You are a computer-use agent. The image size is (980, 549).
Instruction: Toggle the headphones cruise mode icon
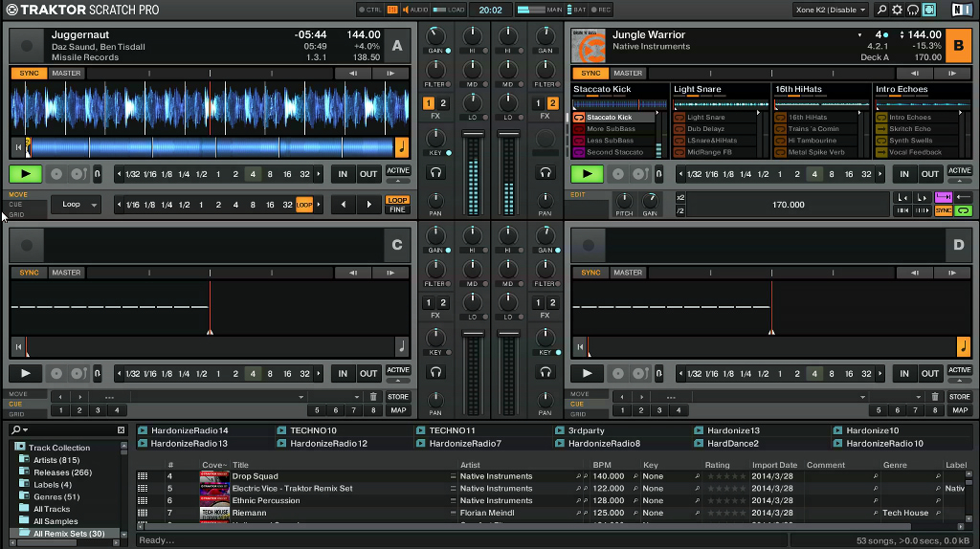coord(912,10)
